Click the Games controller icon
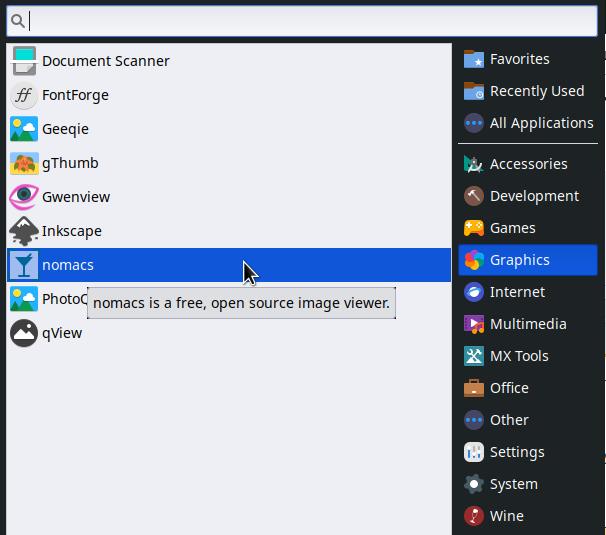The image size is (606, 535). click(x=473, y=228)
